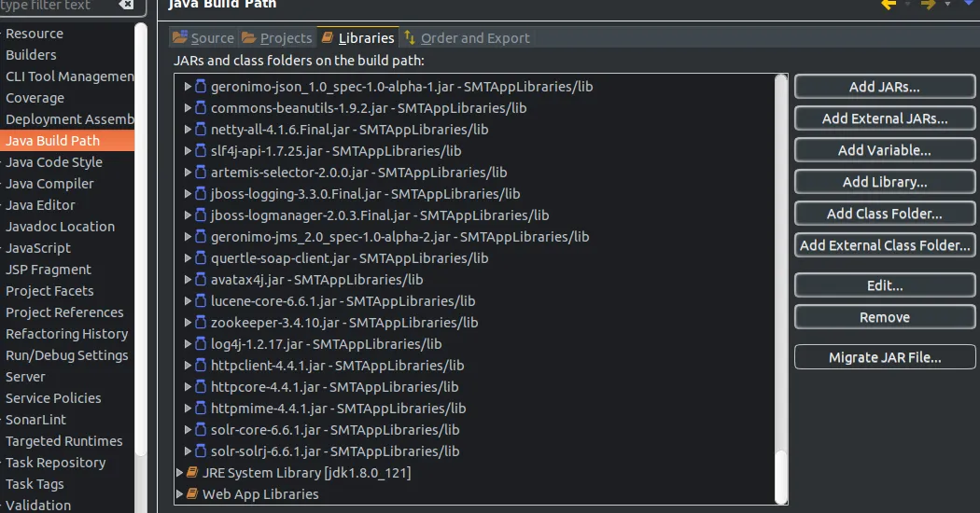Select Java Compiler in the sidebar
980x513 pixels.
(49, 184)
